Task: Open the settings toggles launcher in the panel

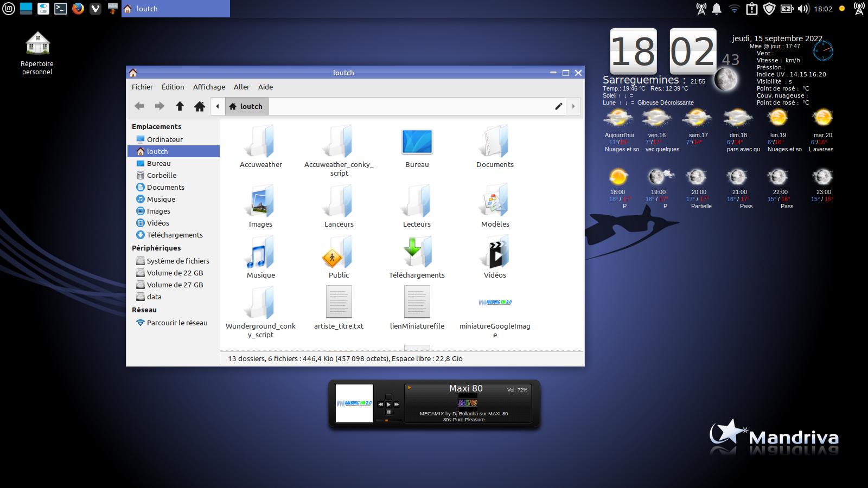Action: tap(43, 9)
